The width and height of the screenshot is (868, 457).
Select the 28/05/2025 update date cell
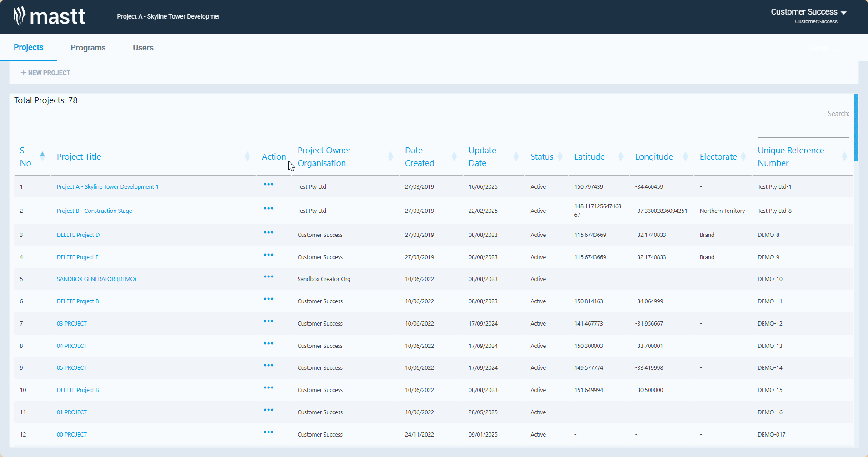(483, 412)
